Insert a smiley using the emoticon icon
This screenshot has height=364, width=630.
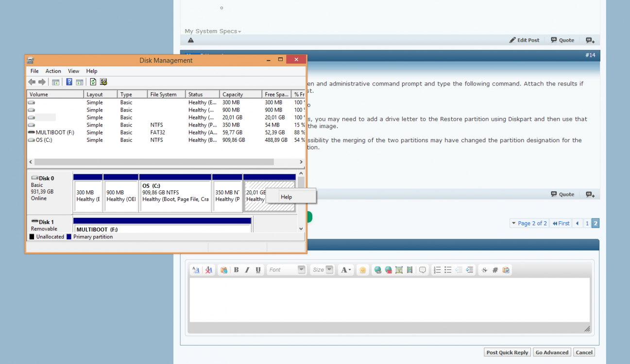362,270
